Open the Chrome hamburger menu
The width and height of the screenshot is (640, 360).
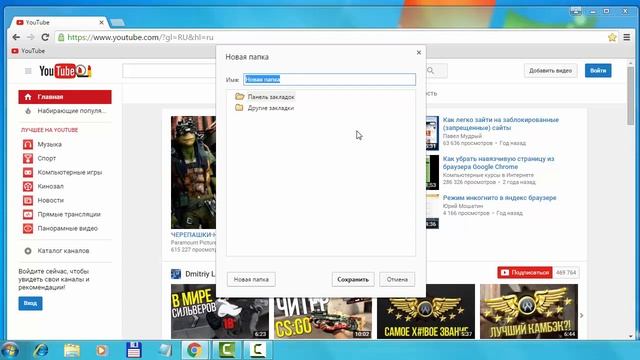coord(627,37)
